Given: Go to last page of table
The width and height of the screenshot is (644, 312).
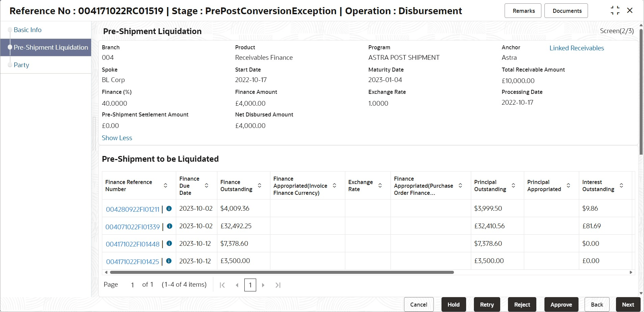Looking at the screenshot, I should (278, 285).
